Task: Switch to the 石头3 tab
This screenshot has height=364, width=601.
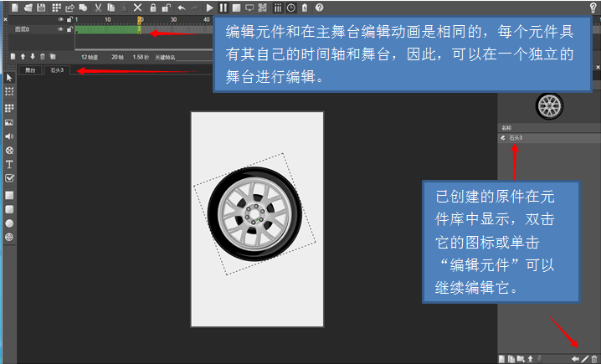Action: click(57, 70)
